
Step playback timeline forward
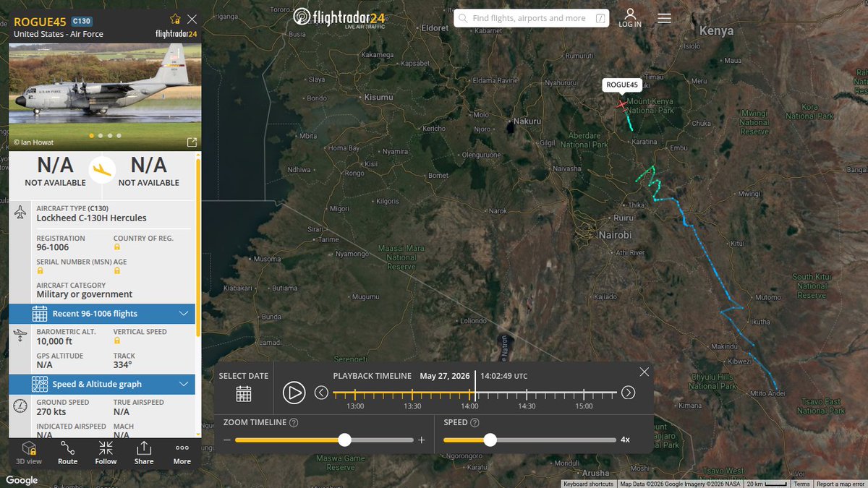pos(628,393)
